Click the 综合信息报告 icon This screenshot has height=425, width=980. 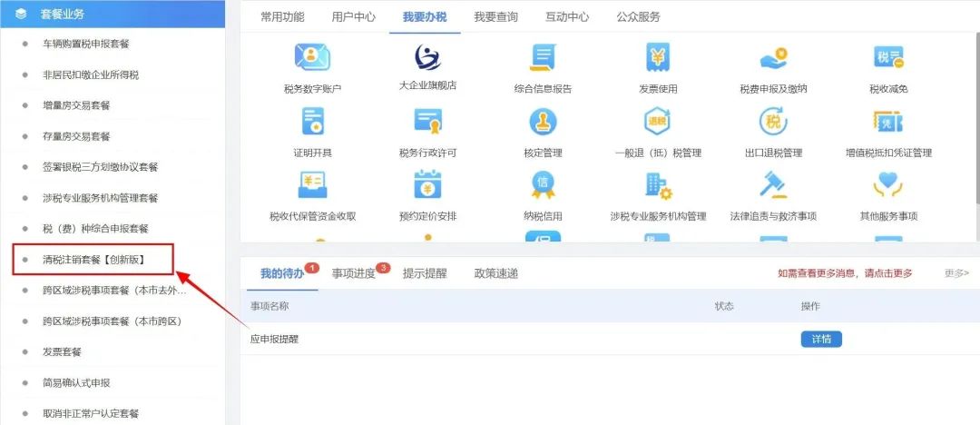click(x=543, y=58)
